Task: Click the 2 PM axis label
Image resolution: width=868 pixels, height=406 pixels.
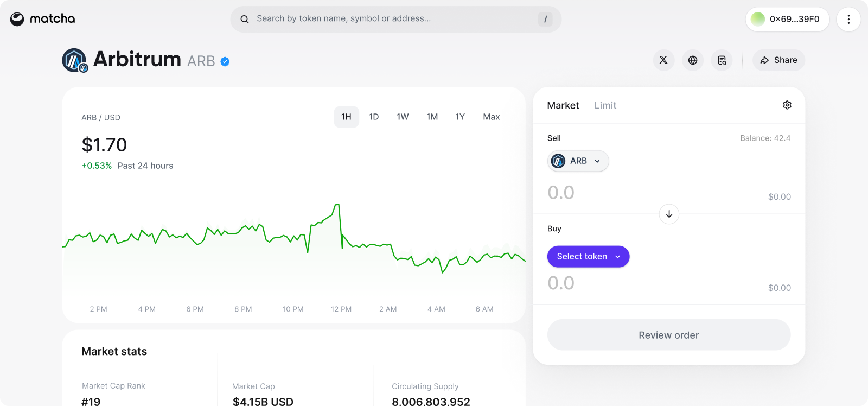Action: coord(99,309)
